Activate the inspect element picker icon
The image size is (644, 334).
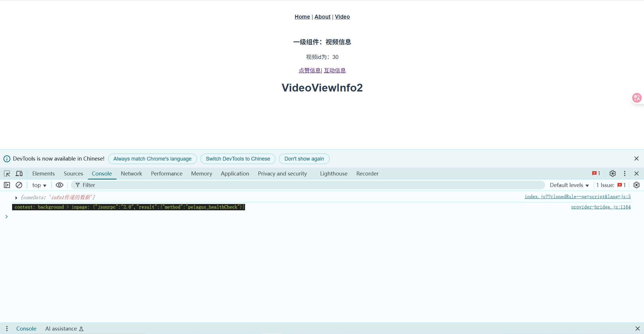[7, 173]
